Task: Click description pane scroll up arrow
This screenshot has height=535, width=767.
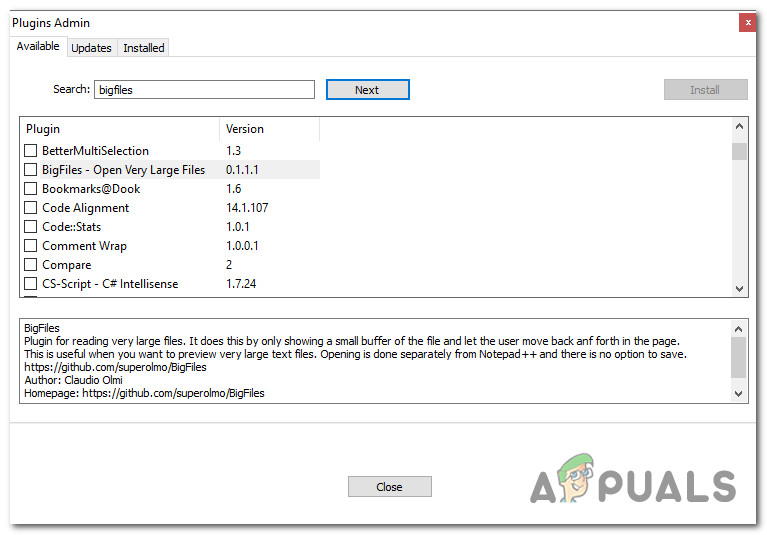Action: pyautogui.click(x=739, y=329)
